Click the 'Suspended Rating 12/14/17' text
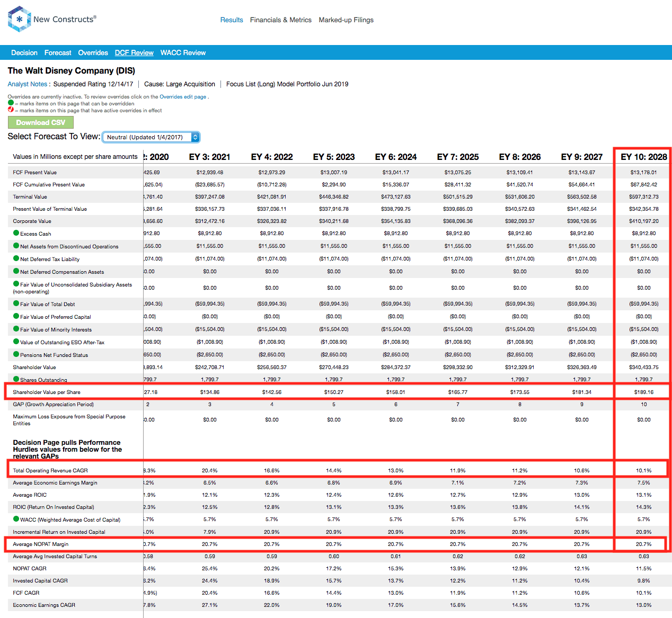672x618 pixels. tap(93, 84)
